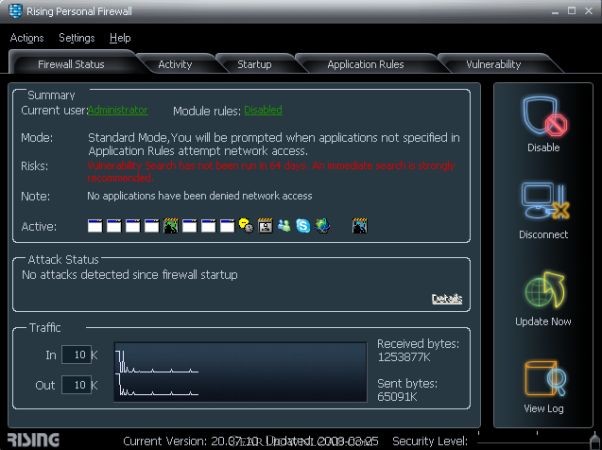
Task: Open the Help menu
Action: click(x=120, y=38)
